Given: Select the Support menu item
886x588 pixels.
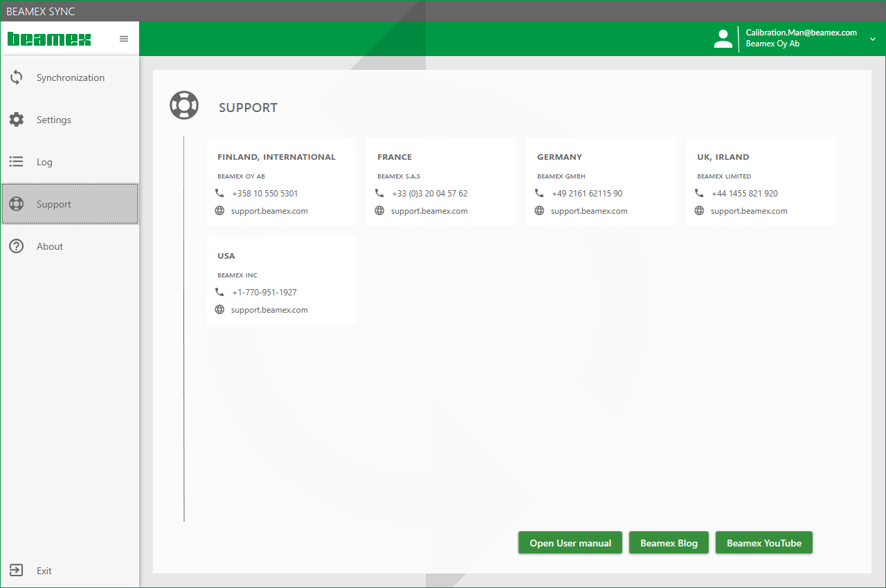Looking at the screenshot, I should point(70,204).
